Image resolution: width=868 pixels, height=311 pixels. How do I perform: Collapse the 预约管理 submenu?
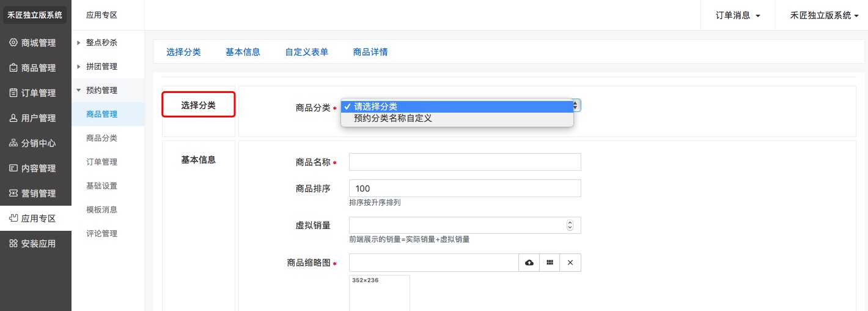pos(101,90)
